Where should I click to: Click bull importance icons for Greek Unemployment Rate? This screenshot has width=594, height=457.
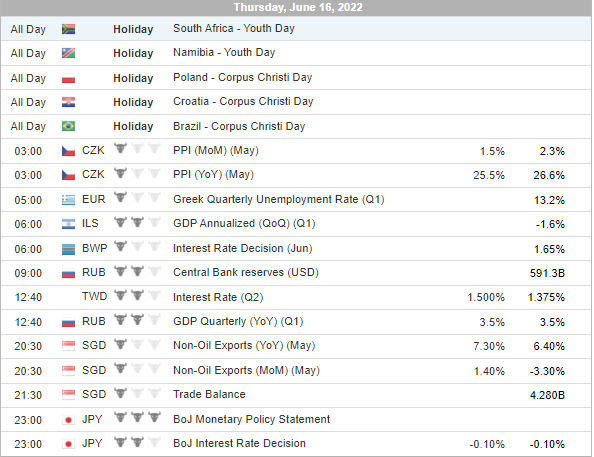point(137,197)
